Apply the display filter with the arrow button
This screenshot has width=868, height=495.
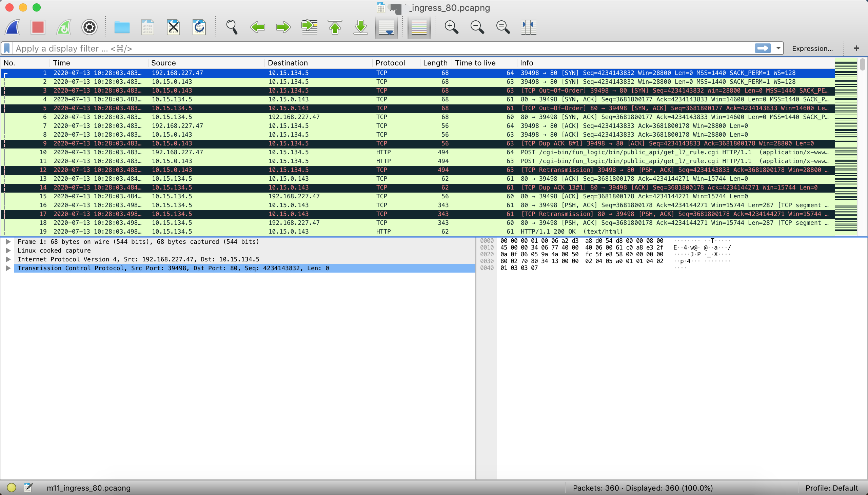point(763,48)
